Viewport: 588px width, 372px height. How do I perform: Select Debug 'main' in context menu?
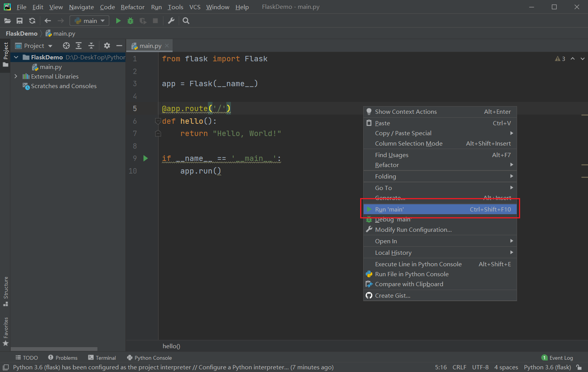pyautogui.click(x=440, y=220)
